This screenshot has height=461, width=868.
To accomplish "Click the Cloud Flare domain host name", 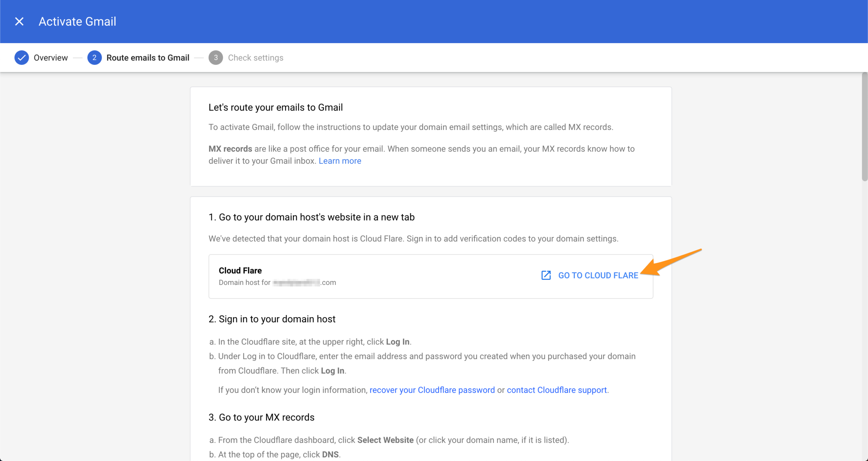I will 240,270.
